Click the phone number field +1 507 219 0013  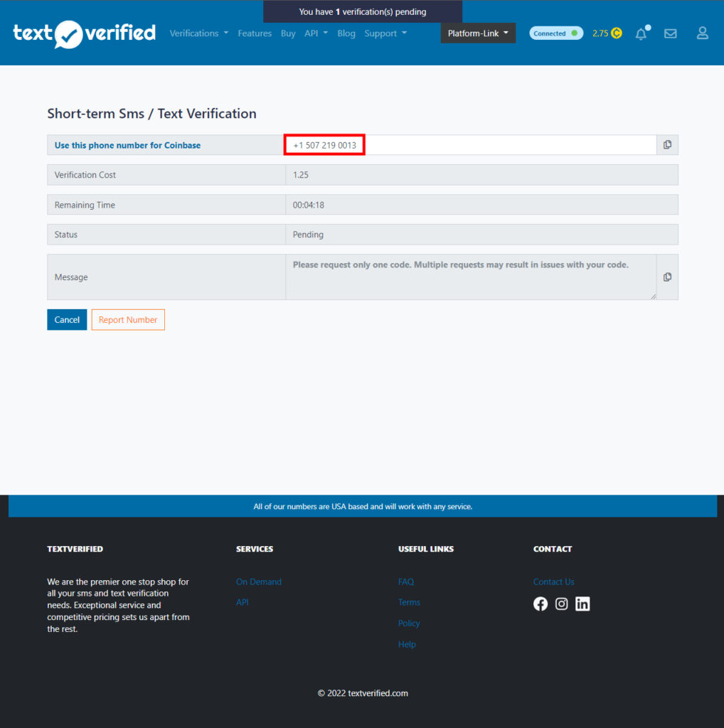point(470,145)
